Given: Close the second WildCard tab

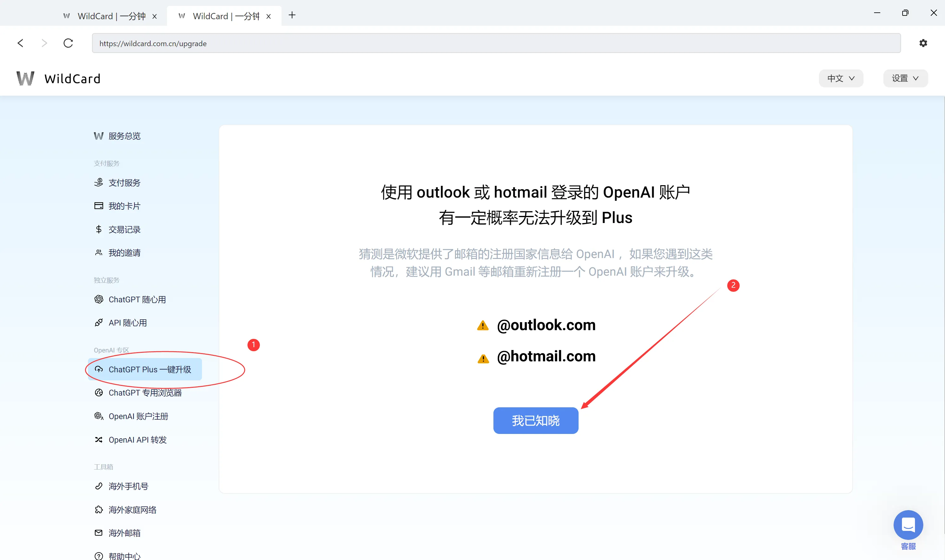Looking at the screenshot, I should tap(268, 16).
